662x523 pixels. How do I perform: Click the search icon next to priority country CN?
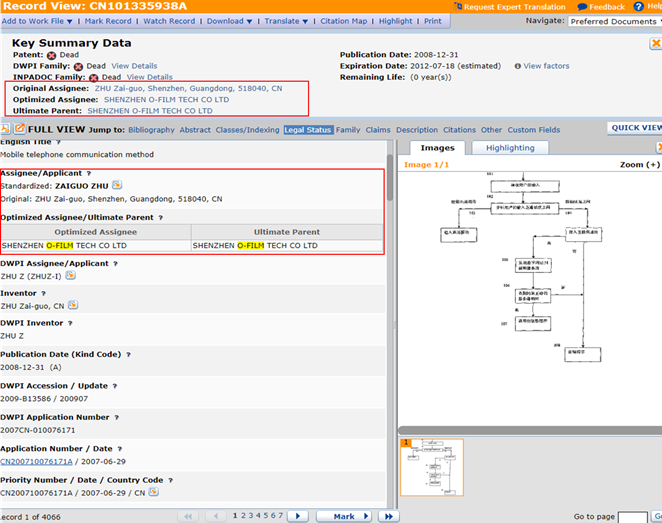tap(154, 492)
